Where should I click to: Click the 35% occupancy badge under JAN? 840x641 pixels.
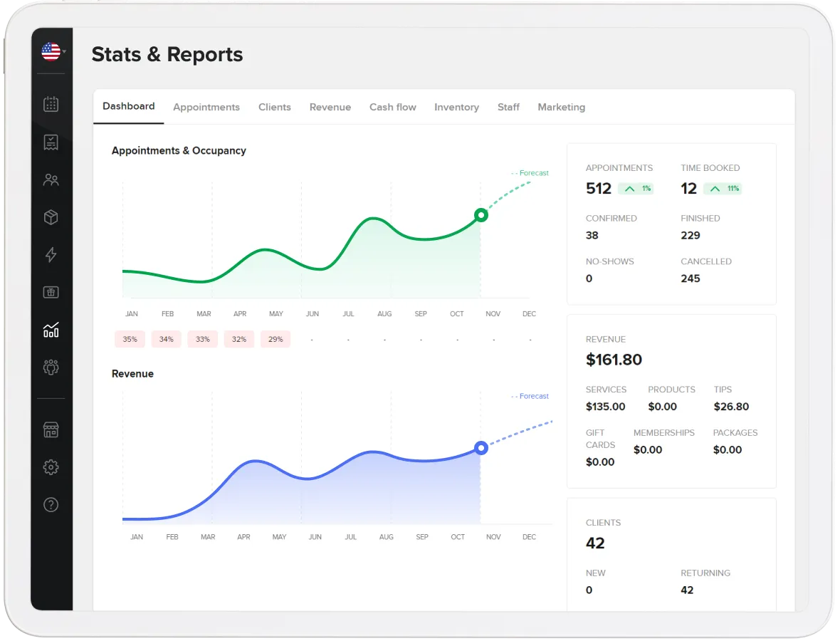(x=130, y=340)
